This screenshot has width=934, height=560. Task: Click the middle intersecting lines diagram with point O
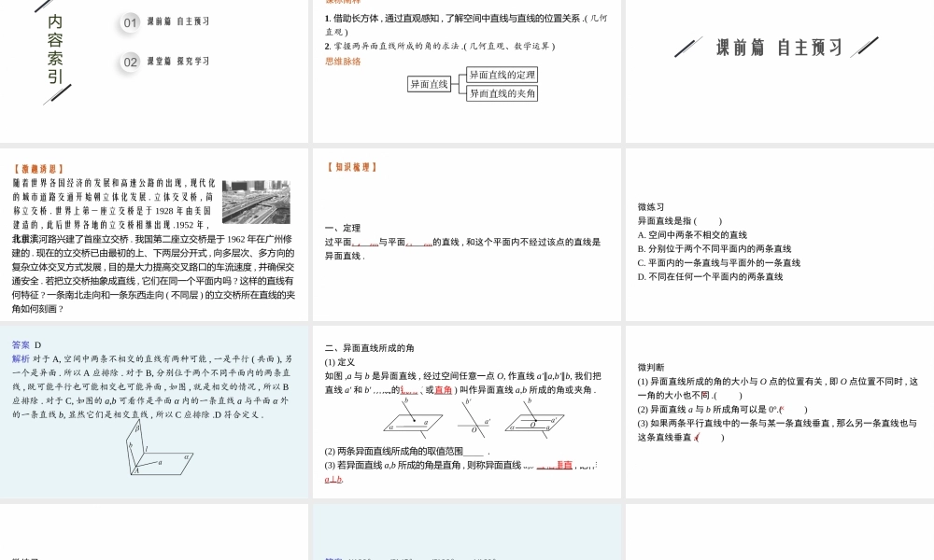(x=477, y=418)
